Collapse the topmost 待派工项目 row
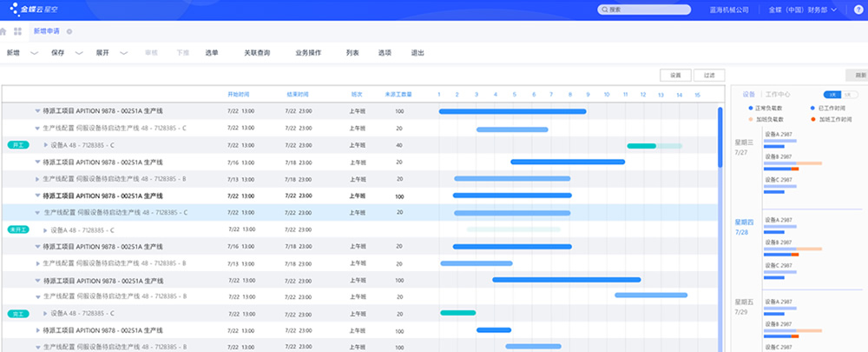Screen dimensions: 868x352 click(37, 111)
